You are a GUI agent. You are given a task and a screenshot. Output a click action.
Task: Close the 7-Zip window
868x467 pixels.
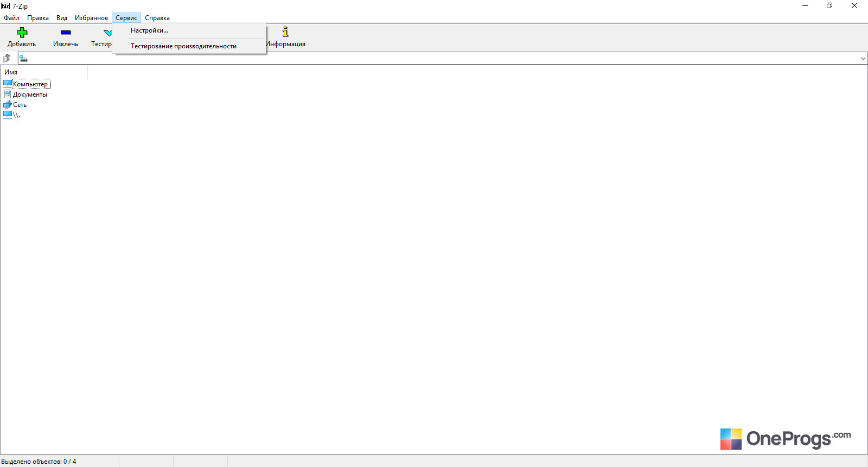point(854,6)
